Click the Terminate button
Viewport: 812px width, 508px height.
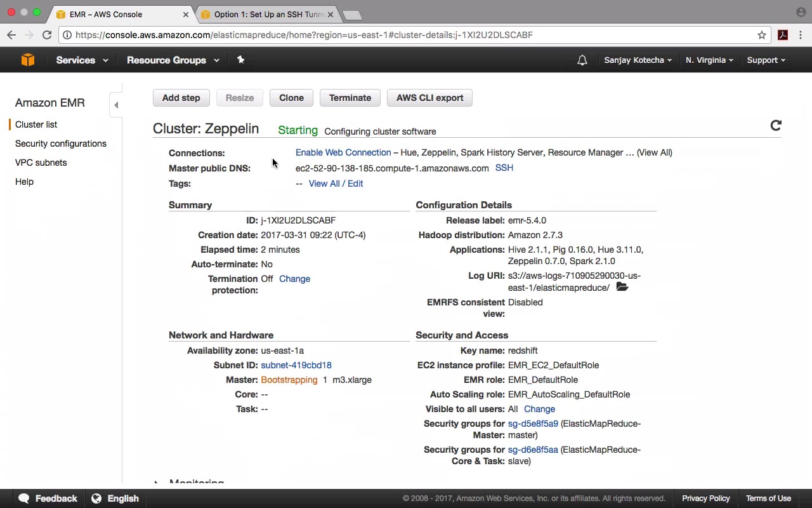point(350,98)
